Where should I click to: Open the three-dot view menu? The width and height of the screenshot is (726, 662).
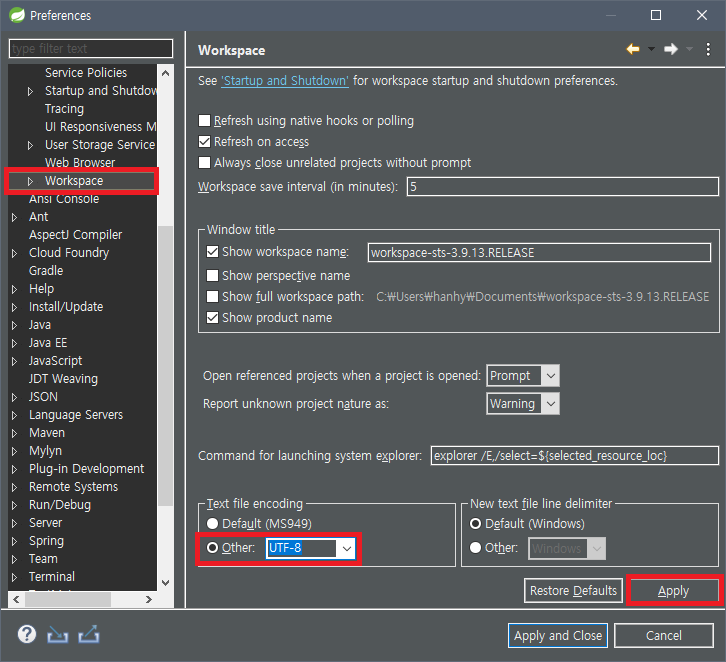[708, 49]
